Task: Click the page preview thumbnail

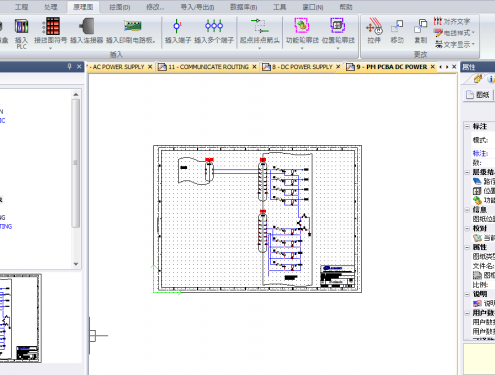Action: (x=20, y=318)
